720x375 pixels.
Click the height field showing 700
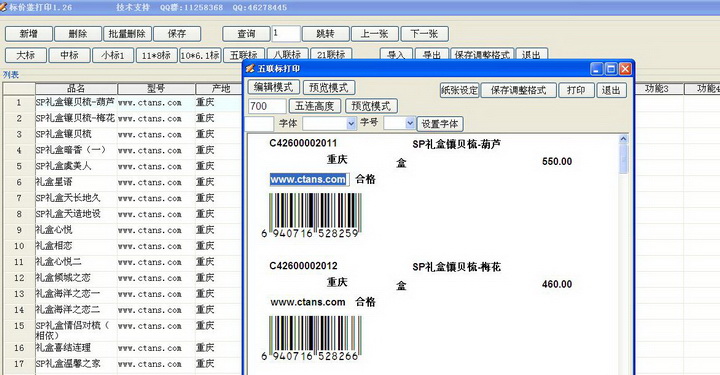[267, 106]
